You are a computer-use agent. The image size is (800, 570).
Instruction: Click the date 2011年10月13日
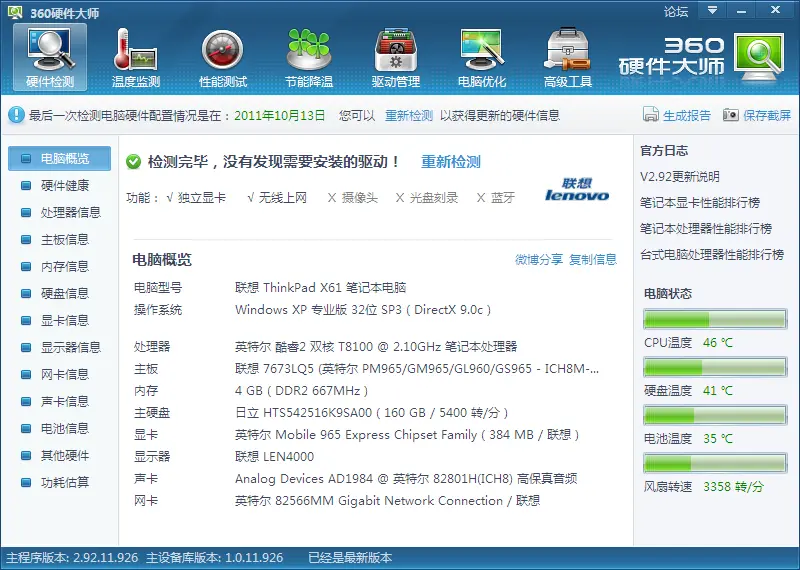280,115
